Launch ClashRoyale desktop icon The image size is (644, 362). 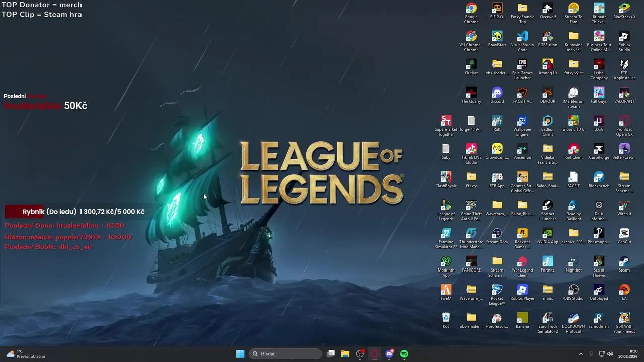[x=446, y=180]
